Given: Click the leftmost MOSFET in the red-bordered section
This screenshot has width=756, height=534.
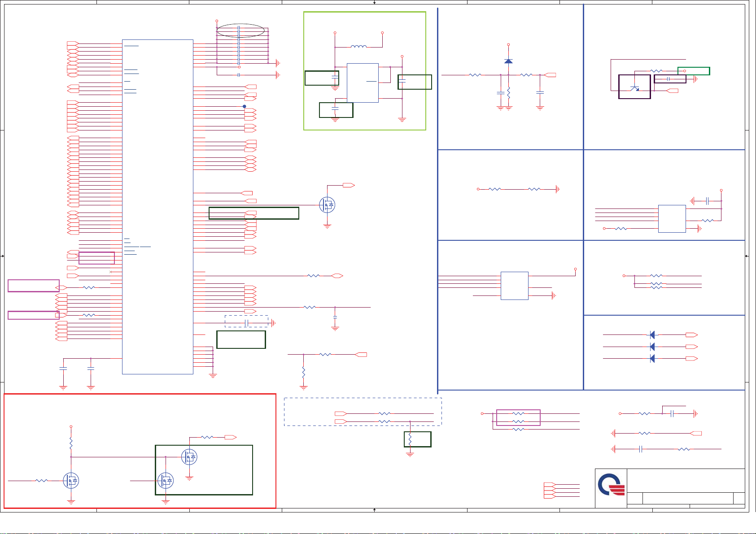Looking at the screenshot, I should [x=71, y=481].
